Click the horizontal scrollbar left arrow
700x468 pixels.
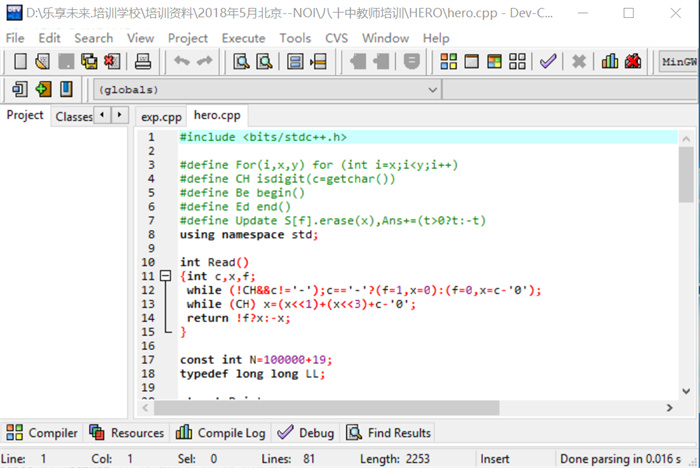click(x=146, y=407)
